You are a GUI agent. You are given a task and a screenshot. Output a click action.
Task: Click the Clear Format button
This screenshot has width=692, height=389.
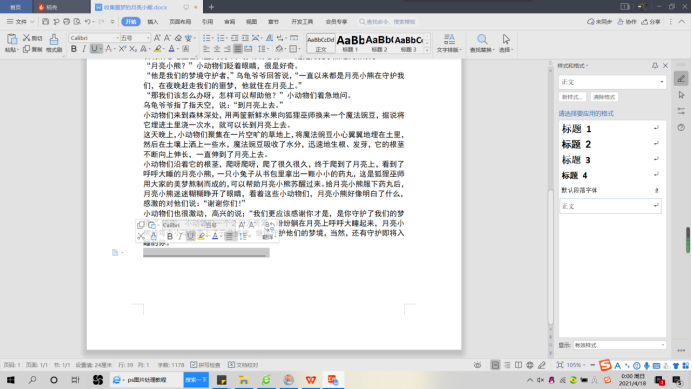604,97
